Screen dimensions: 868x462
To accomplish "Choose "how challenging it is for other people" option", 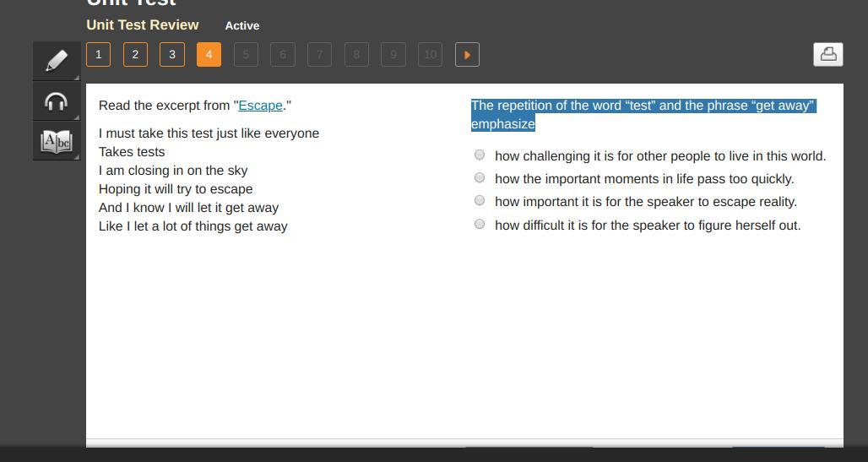I will (x=480, y=155).
